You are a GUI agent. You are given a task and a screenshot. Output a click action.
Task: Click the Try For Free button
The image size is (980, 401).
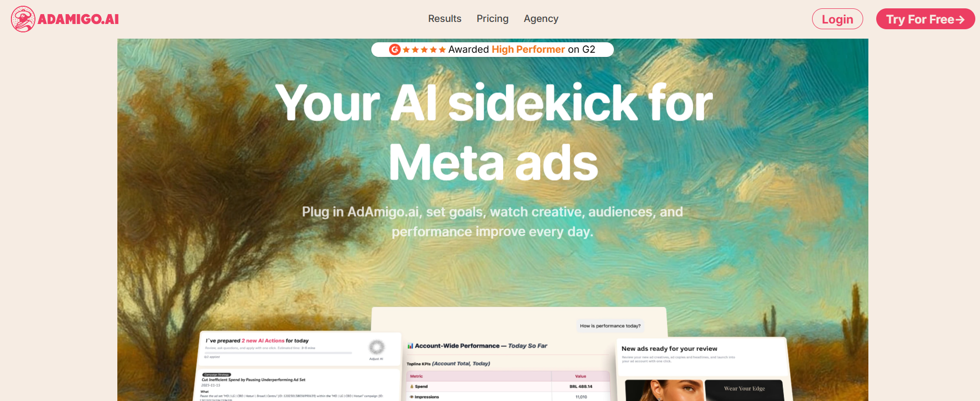tap(925, 19)
